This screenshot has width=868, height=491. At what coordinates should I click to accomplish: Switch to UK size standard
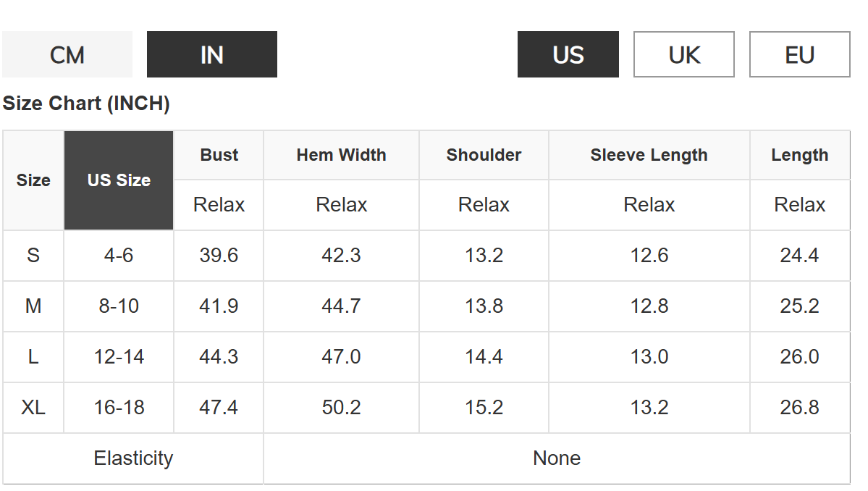pos(684,55)
